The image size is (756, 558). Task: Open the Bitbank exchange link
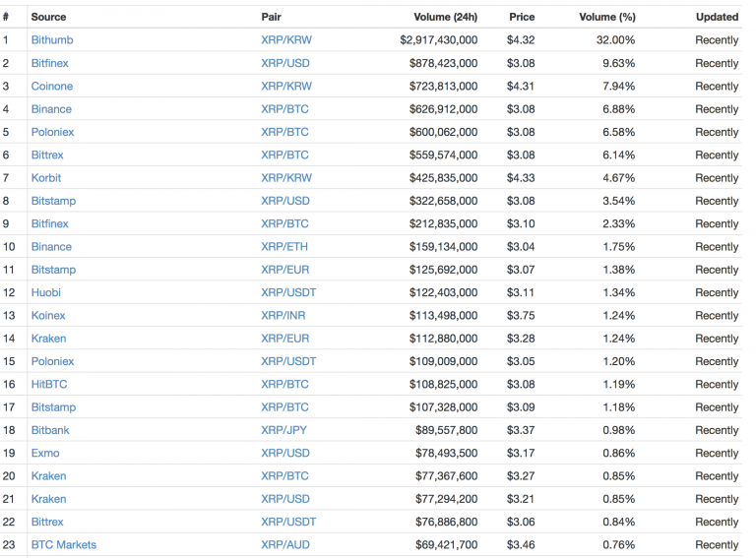click(x=50, y=430)
